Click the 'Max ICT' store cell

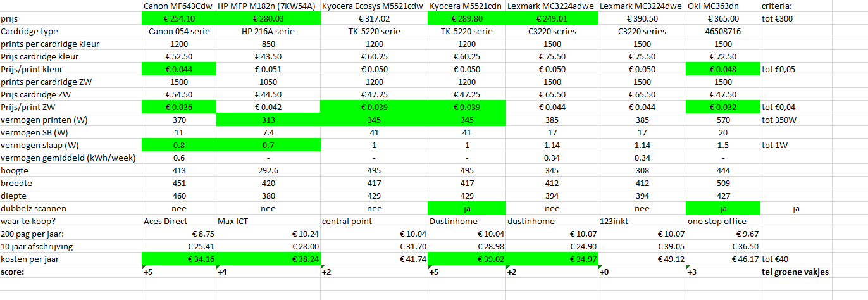click(x=268, y=222)
